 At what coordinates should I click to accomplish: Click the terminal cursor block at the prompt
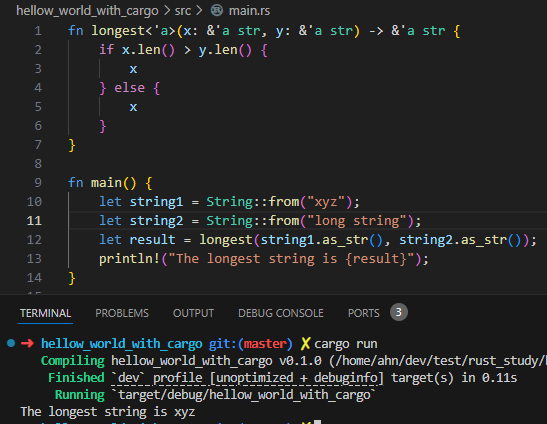coord(317,422)
